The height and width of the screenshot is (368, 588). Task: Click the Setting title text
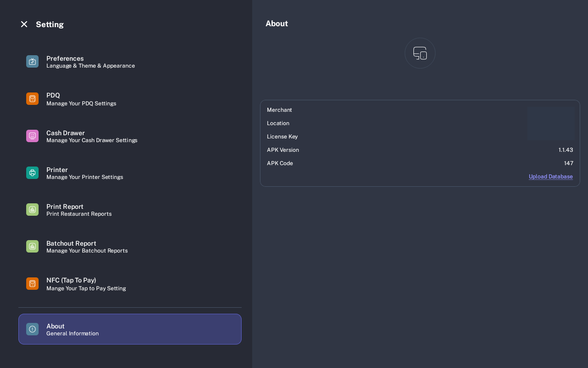[x=50, y=24]
